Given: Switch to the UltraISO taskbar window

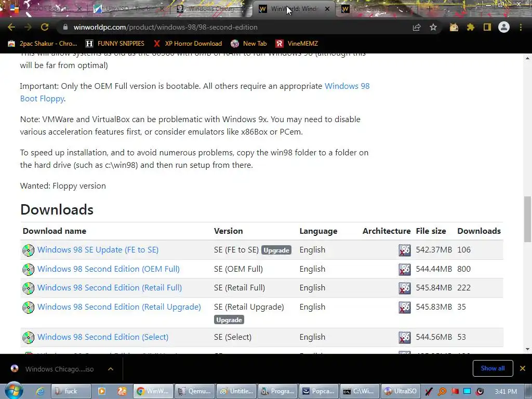Looking at the screenshot, I should [x=402, y=392].
